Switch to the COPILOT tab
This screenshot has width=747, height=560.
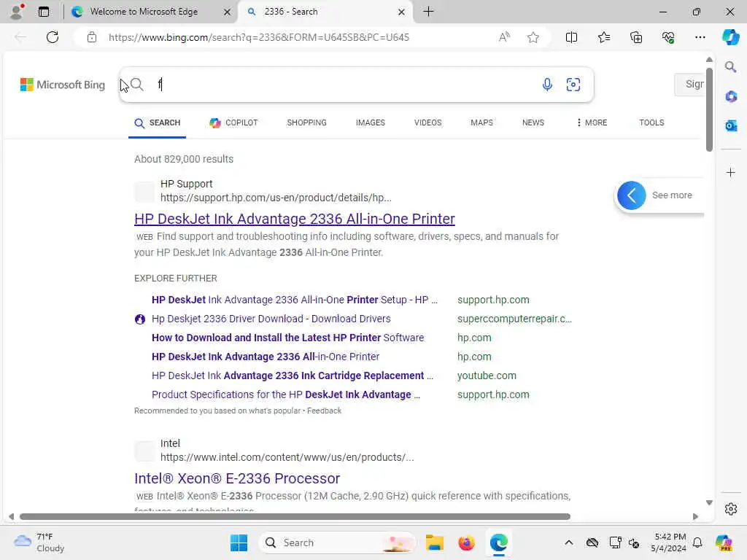coord(233,122)
